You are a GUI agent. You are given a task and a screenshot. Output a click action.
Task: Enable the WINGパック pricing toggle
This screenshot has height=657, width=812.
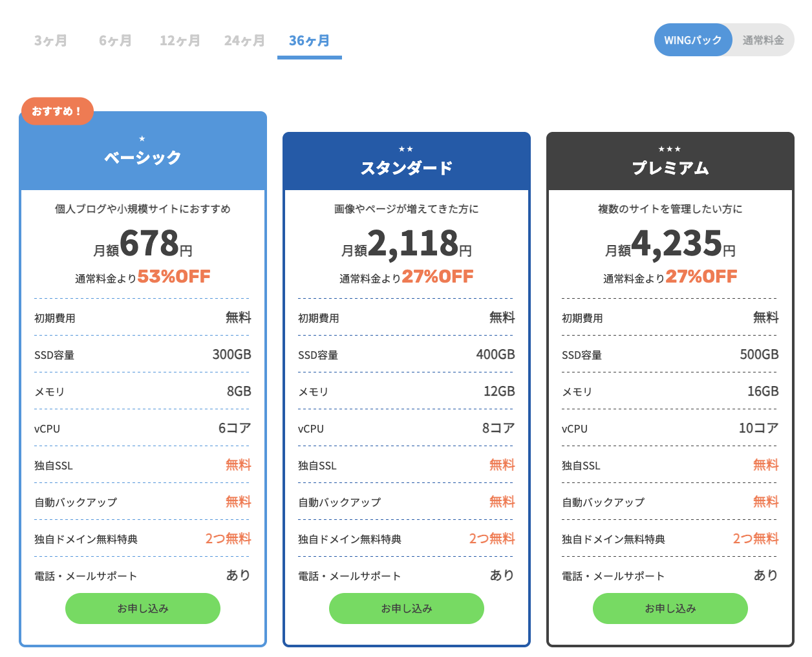point(693,40)
